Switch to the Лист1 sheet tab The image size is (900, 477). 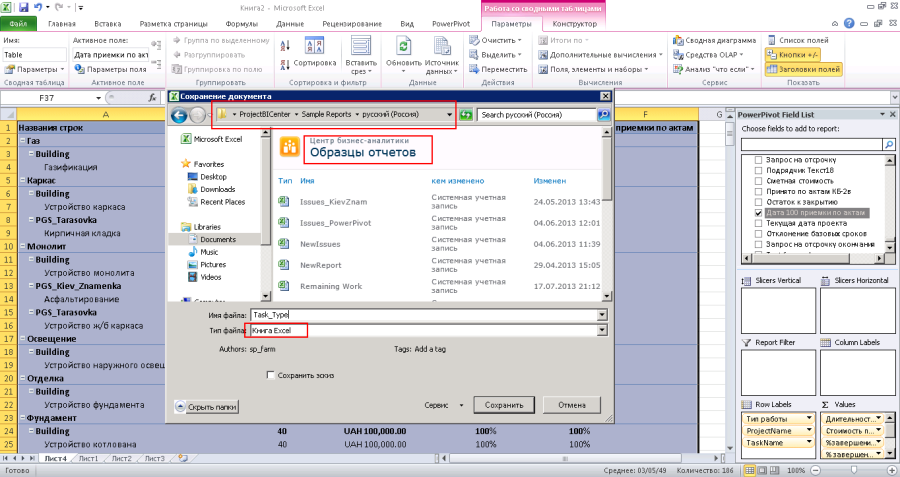[x=88, y=459]
